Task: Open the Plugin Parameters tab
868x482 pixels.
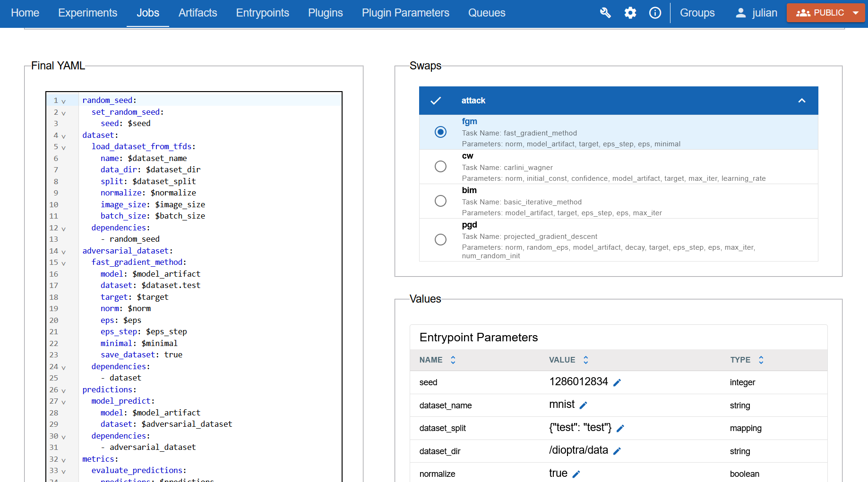Action: click(x=405, y=13)
